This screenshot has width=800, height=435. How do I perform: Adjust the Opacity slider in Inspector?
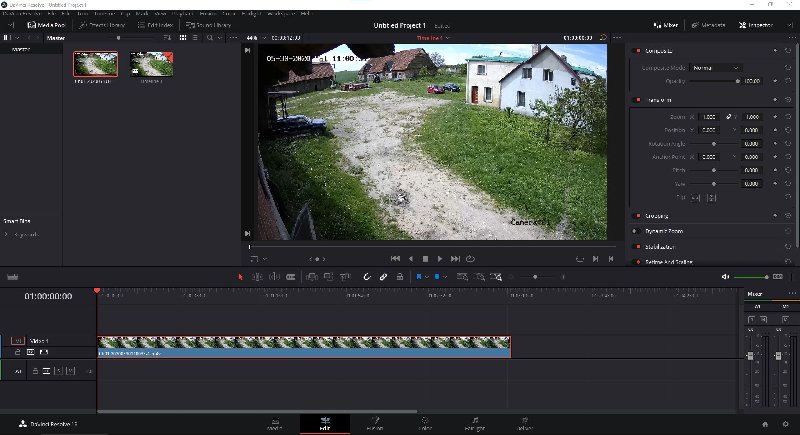[714, 81]
